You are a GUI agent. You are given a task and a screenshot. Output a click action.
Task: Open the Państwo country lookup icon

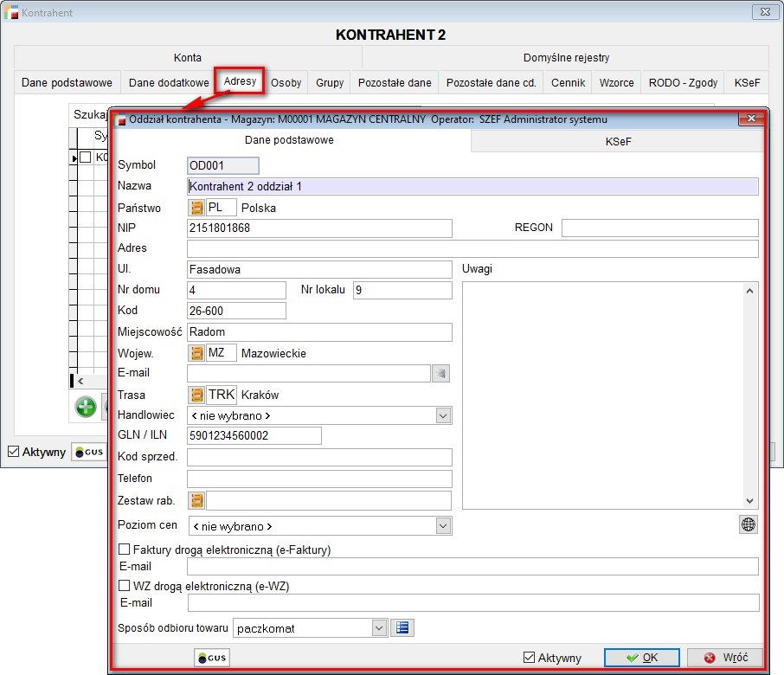(x=196, y=208)
